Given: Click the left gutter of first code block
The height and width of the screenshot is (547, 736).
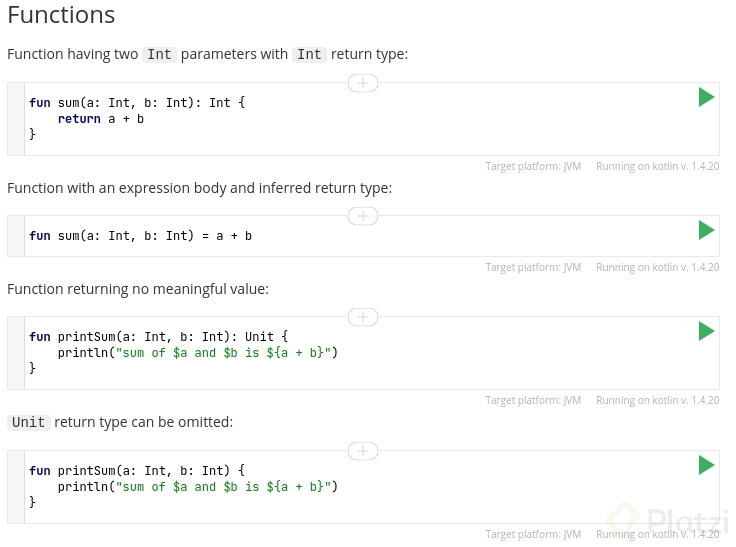Looking at the screenshot, I should [15, 119].
